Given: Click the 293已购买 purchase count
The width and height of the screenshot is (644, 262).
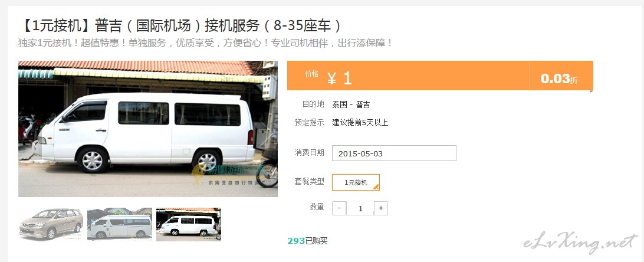Looking at the screenshot, I should (308, 241).
